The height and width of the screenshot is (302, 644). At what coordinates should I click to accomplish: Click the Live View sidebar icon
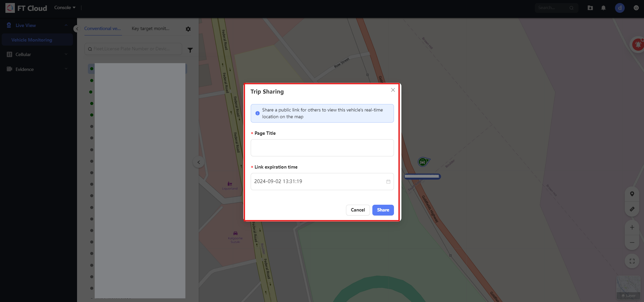point(9,25)
